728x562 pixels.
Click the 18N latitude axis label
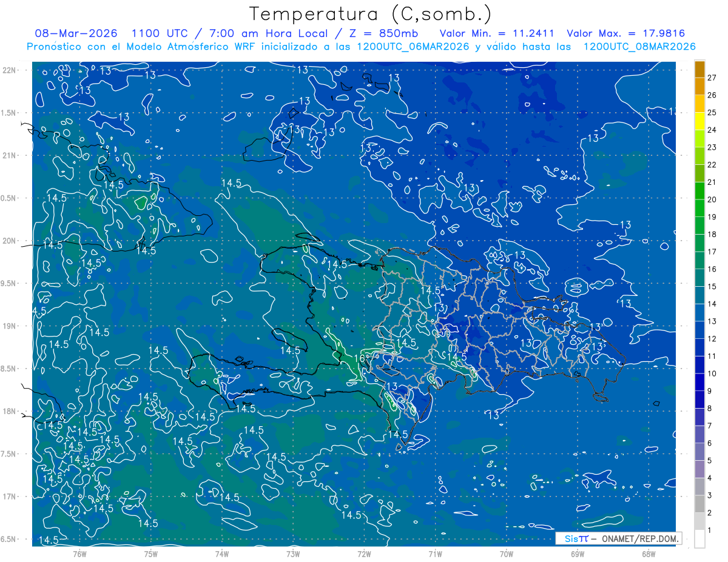tap(10, 411)
